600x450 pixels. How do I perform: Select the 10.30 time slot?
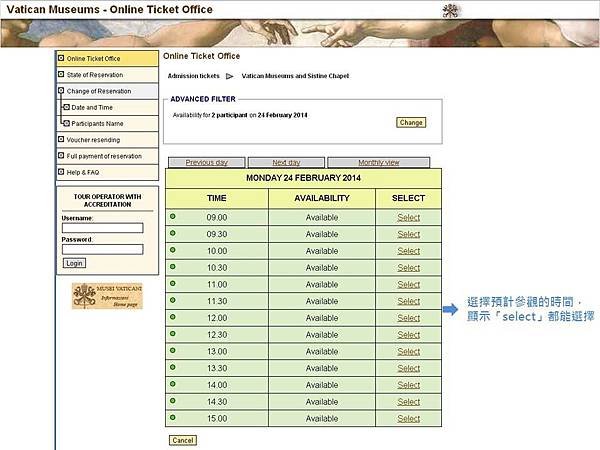[409, 268]
